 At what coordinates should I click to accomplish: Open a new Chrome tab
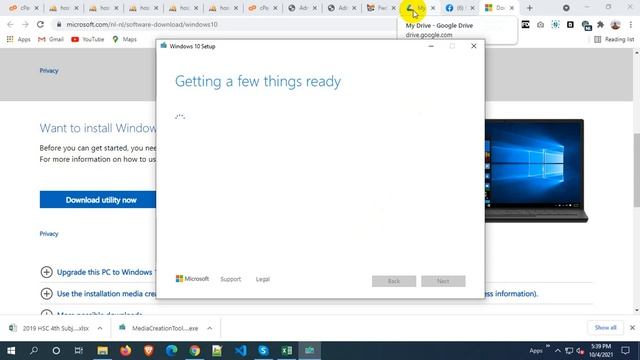point(529,8)
